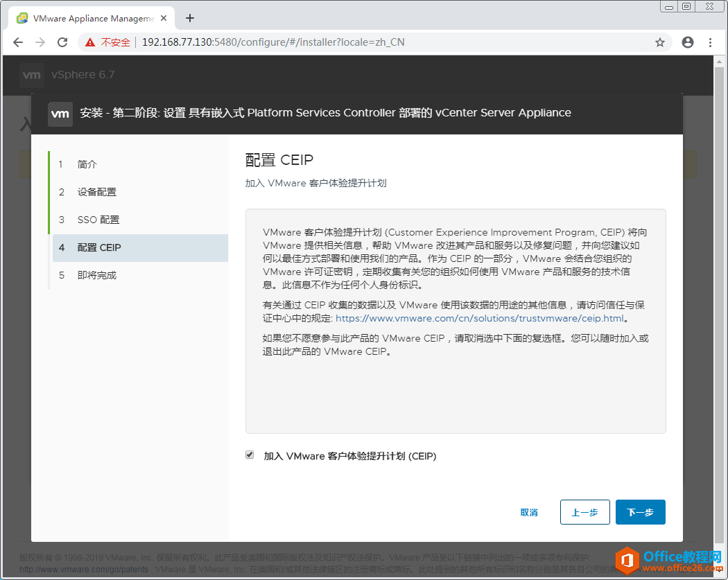Uncheck the join VMware CEIP checkbox
Image resolution: width=728 pixels, height=580 pixels.
(250, 455)
